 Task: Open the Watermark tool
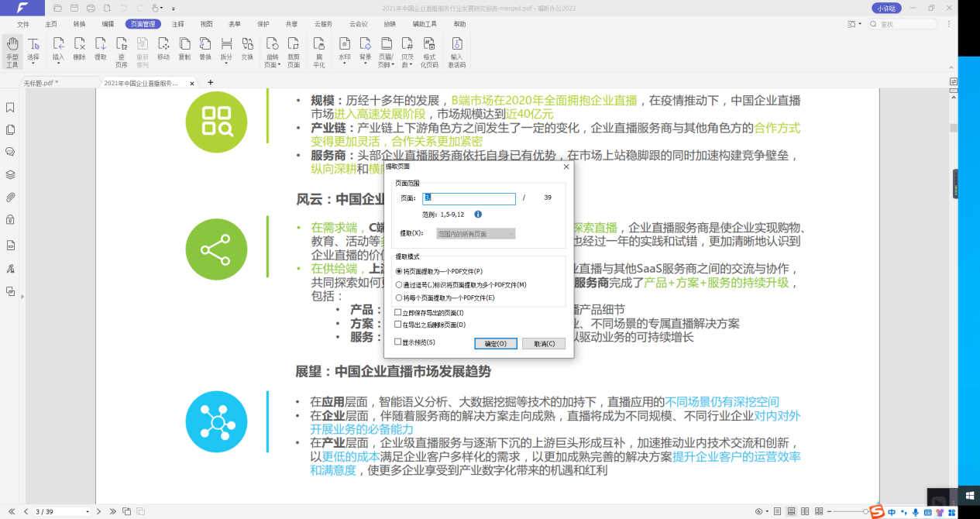[x=344, y=48]
